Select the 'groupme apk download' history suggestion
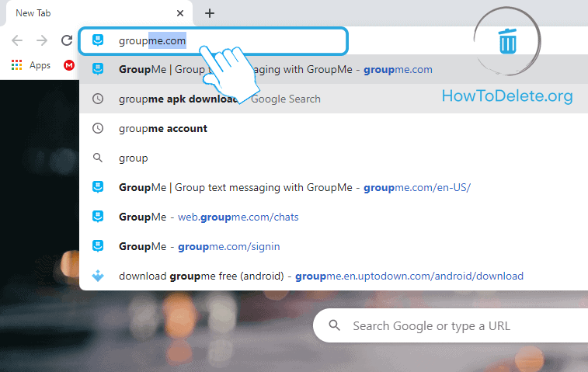Viewport: 588px width, 372px height. [334, 99]
